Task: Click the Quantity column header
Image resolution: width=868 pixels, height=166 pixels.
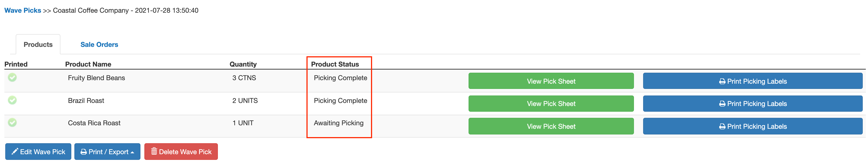Action: pos(243,64)
